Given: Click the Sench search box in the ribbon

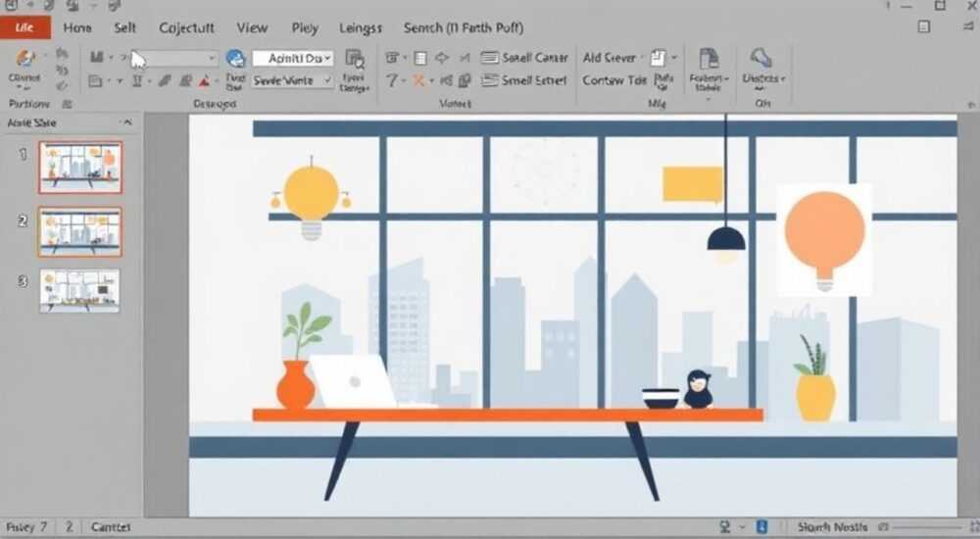Looking at the screenshot, I should coord(464,28).
